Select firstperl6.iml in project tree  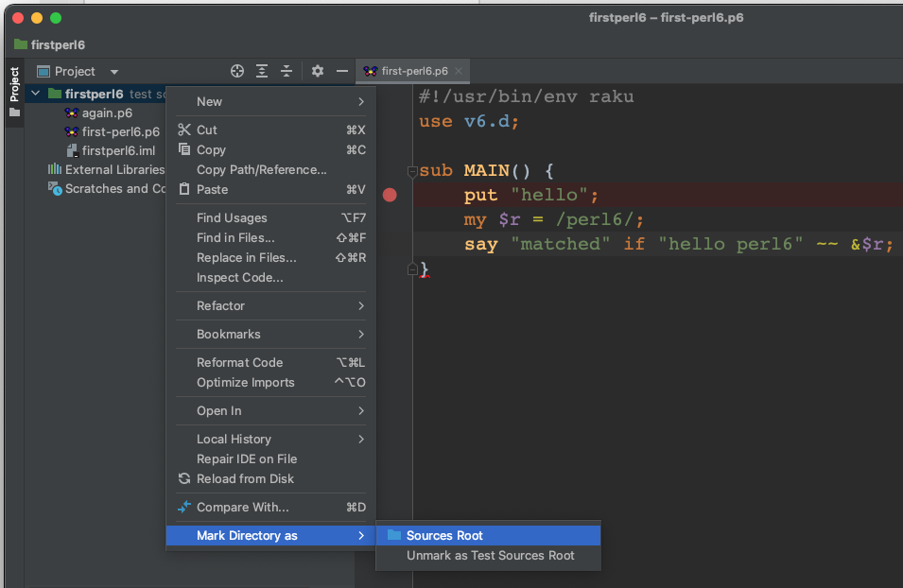pos(111,151)
